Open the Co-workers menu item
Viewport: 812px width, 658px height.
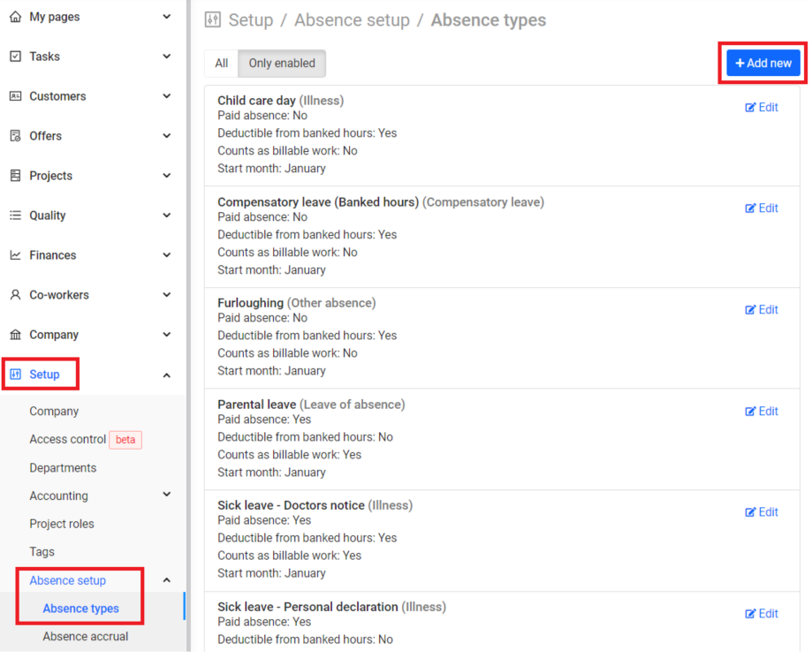click(x=59, y=295)
